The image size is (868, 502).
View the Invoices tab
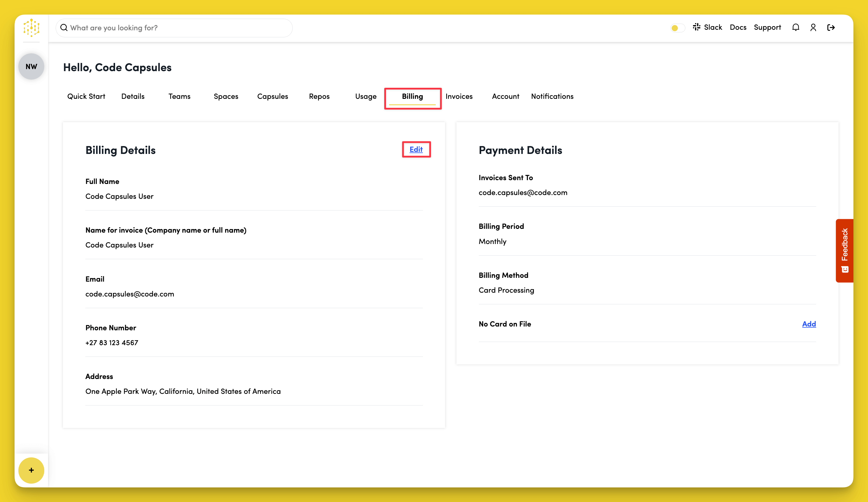459,96
